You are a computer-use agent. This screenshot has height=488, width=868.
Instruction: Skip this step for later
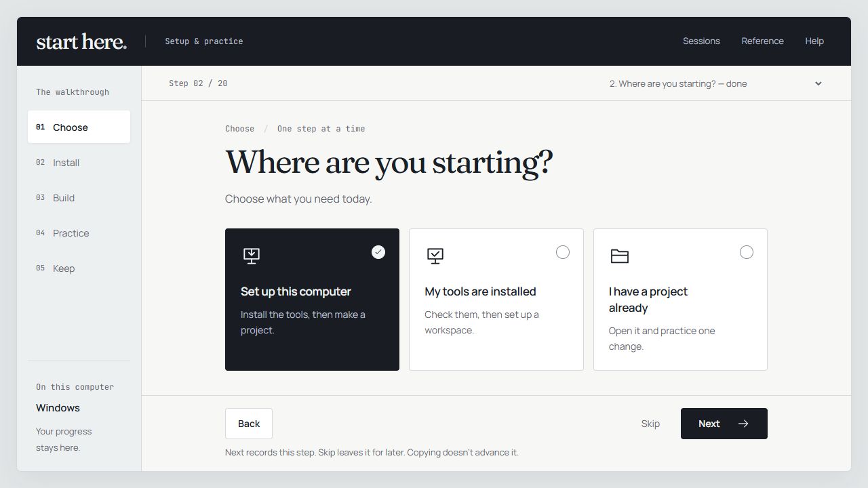pyautogui.click(x=650, y=424)
